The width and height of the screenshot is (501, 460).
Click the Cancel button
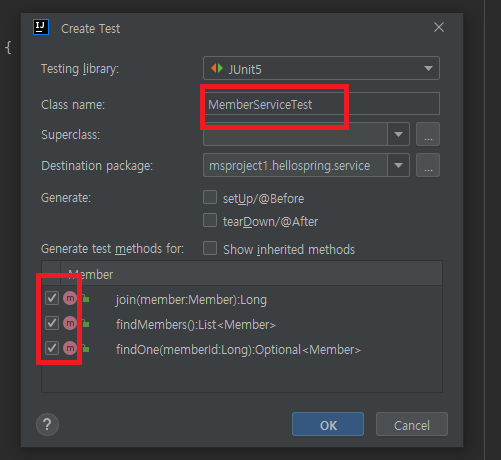coord(412,424)
